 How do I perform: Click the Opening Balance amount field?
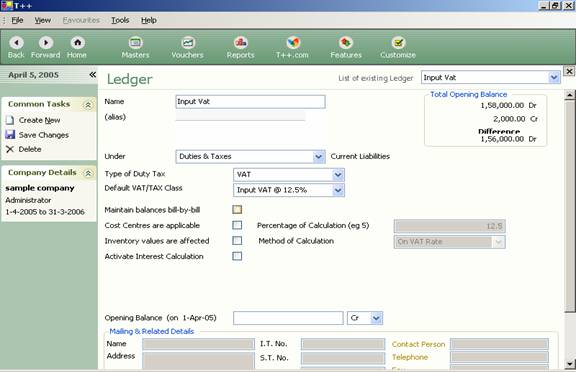tap(288, 318)
